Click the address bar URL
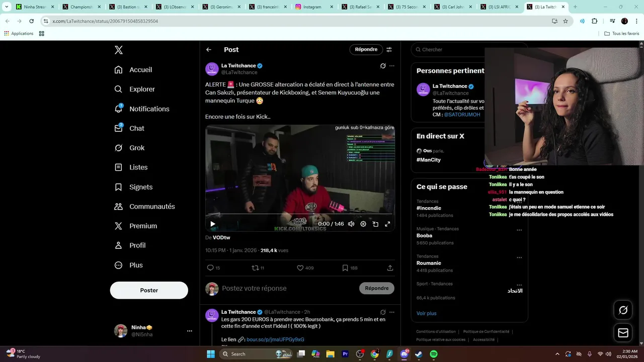This screenshot has height=362, width=644. point(105,21)
